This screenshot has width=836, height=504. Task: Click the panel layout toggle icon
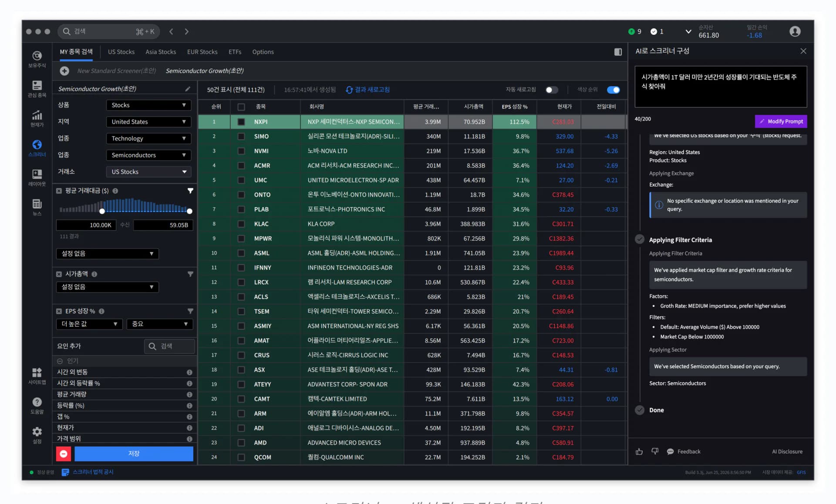pos(618,52)
